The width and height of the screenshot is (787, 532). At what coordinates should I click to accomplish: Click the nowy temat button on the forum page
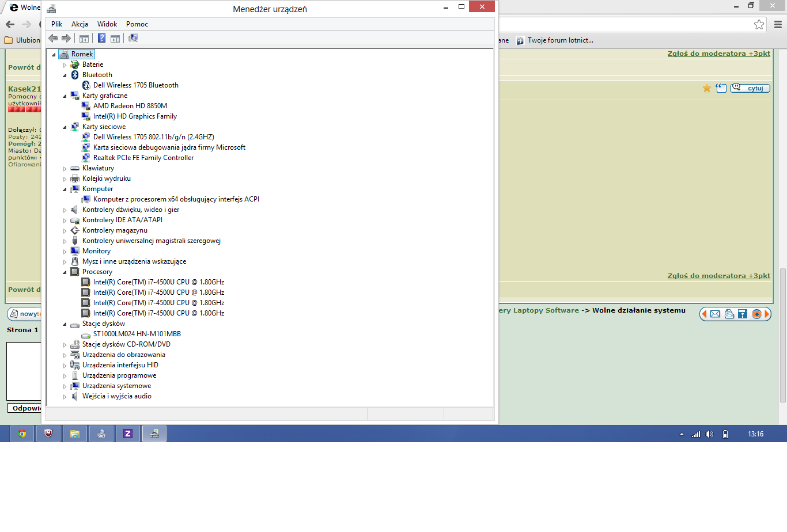(x=24, y=314)
